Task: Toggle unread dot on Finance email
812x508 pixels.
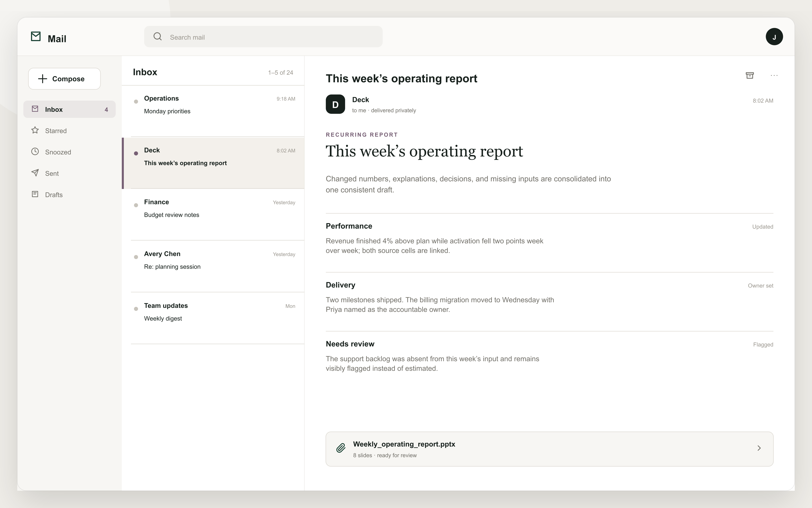Action: (136, 205)
